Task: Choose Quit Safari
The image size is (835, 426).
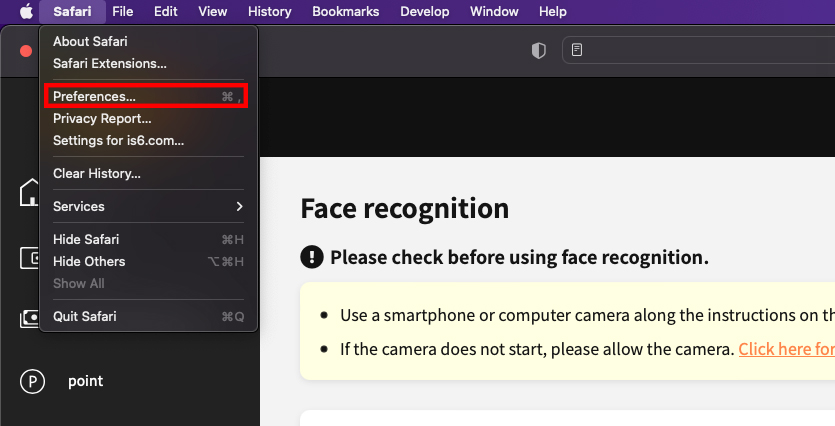Action: 148,316
